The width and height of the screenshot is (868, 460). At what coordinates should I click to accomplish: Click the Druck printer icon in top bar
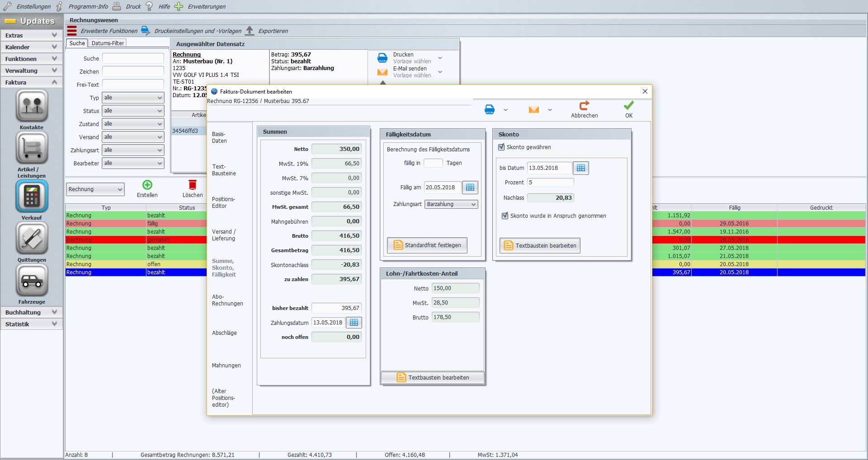[117, 6]
